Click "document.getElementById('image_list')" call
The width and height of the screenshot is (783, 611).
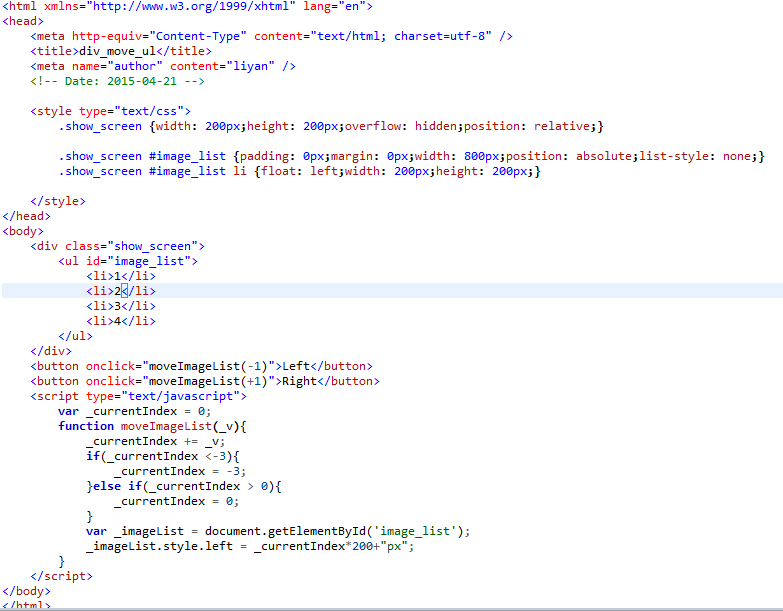pyautogui.click(x=335, y=531)
